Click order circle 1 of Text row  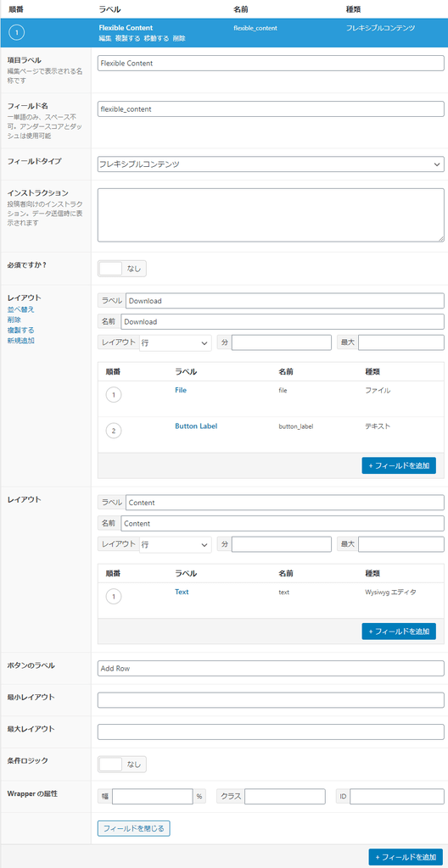coord(114,597)
